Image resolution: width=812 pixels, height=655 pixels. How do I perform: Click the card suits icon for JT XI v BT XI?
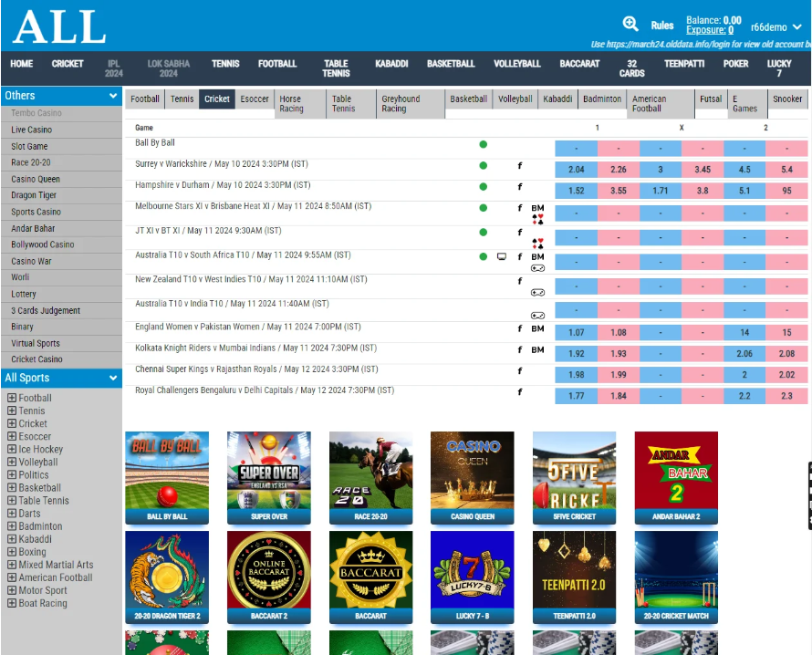click(x=537, y=244)
